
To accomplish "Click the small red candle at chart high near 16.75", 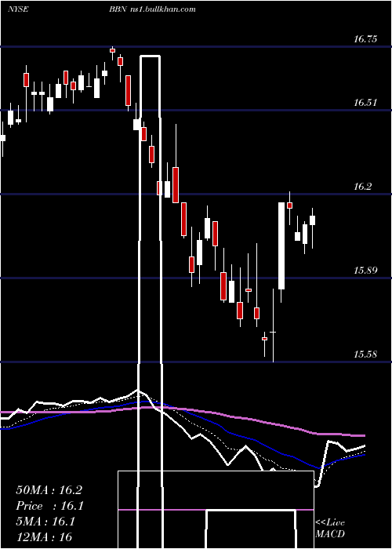I will point(112,50).
